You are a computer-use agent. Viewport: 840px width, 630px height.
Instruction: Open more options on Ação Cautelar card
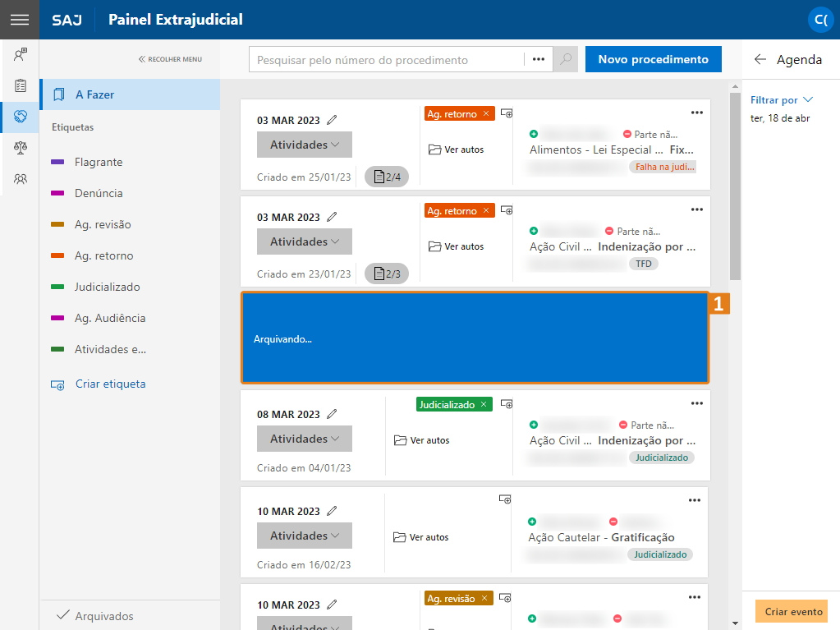(695, 500)
